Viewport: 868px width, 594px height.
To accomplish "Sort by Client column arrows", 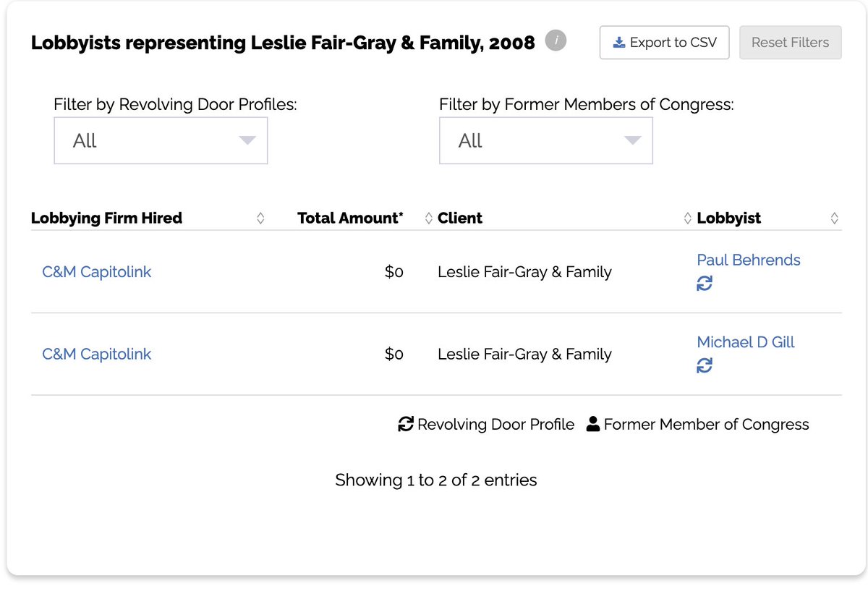I will pos(687,218).
